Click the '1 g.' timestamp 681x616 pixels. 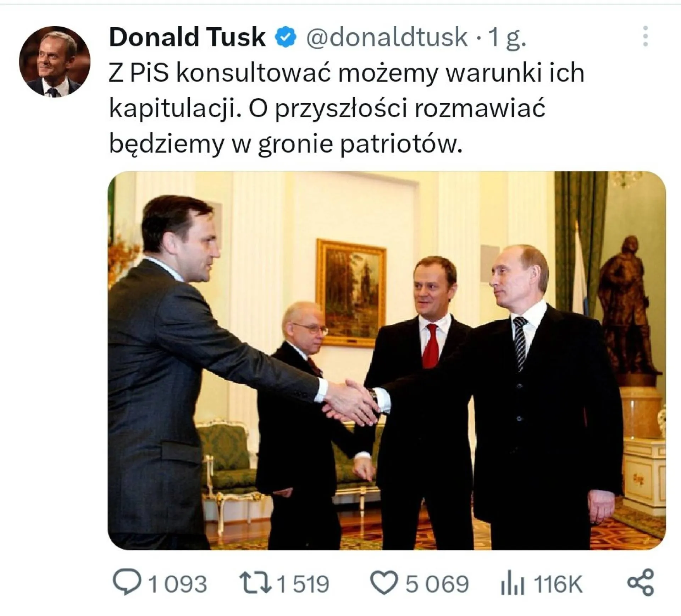pos(506,38)
